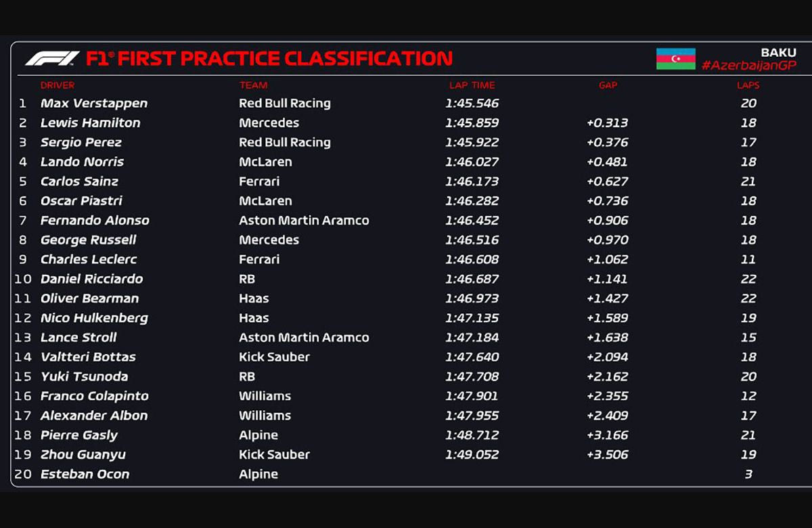
Task: Click the DRIVER column header
Action: [x=58, y=85]
